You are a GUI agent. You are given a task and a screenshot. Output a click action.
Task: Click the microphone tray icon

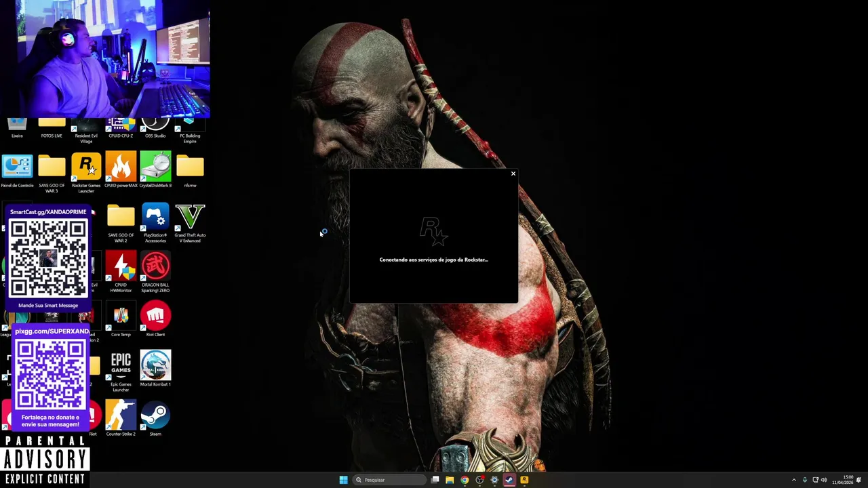[805, 480]
